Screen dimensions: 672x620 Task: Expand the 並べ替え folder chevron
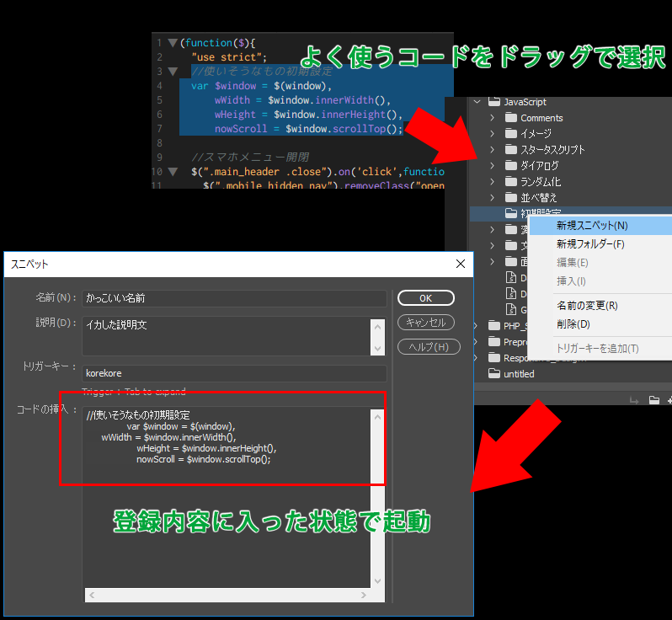pyautogui.click(x=493, y=198)
